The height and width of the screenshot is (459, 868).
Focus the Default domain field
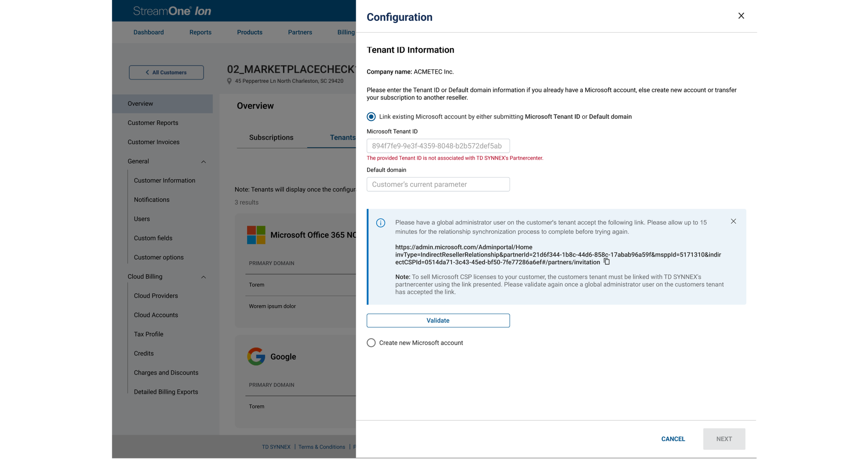438,184
